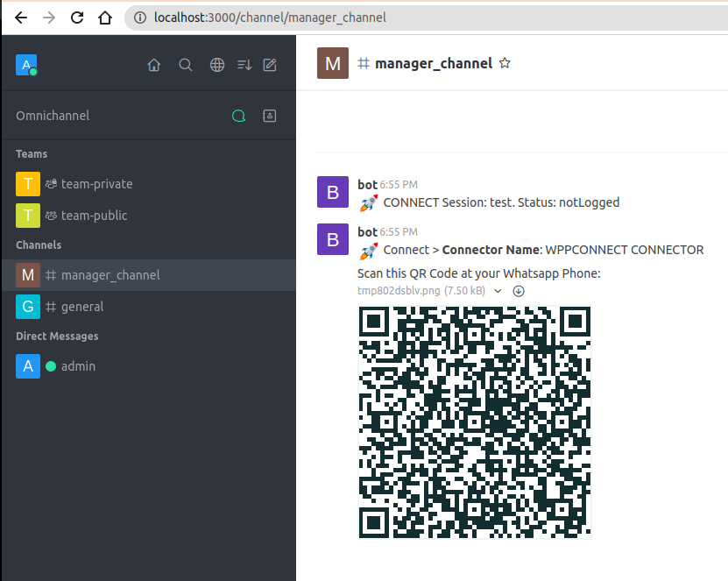
Task: Open the sidebar search icon
Action: coord(186,65)
